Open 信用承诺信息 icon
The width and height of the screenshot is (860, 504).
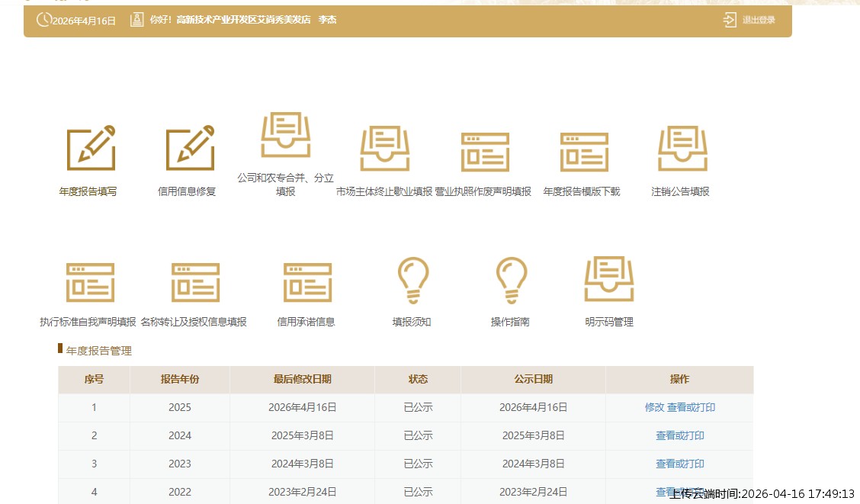pyautogui.click(x=306, y=282)
